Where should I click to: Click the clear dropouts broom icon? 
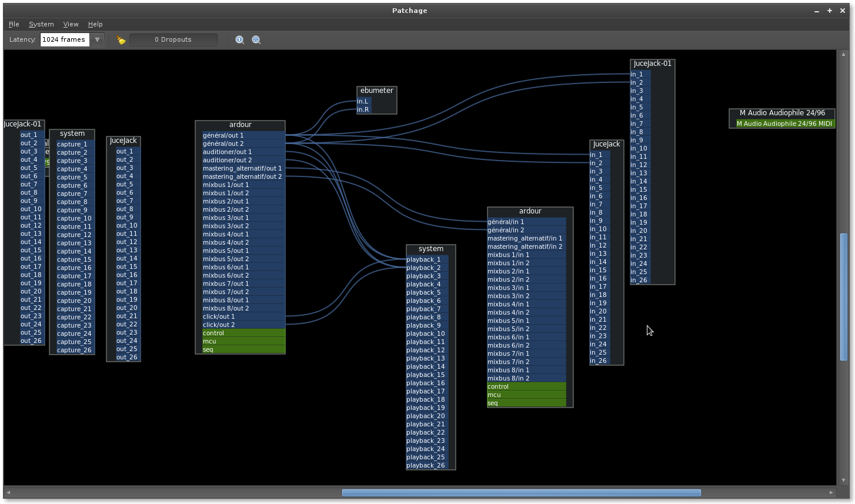[x=121, y=40]
